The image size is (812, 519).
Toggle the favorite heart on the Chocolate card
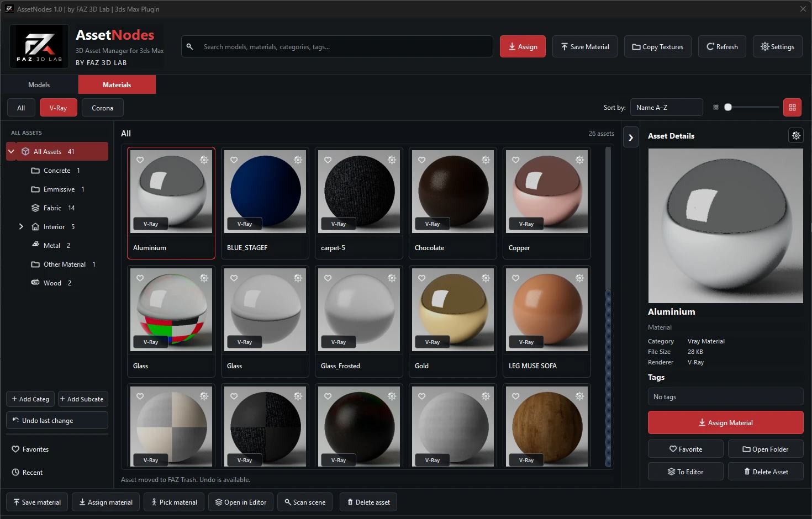[422, 160]
